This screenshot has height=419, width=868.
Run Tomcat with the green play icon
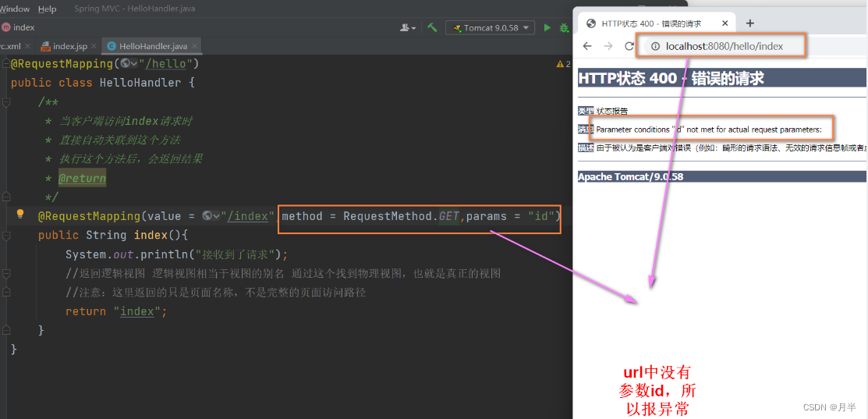coord(547,27)
